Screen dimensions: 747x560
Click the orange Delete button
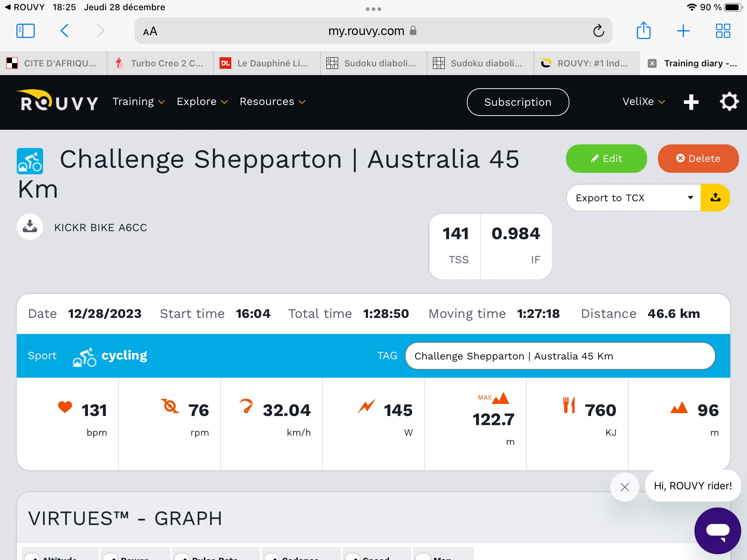click(x=698, y=159)
